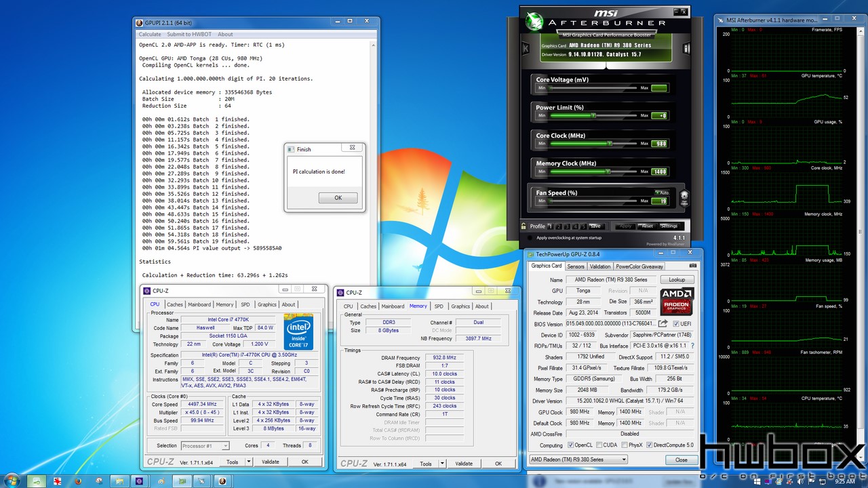Click Close button in GPU-Z
Viewport: 868px width, 488px height.
681,460
